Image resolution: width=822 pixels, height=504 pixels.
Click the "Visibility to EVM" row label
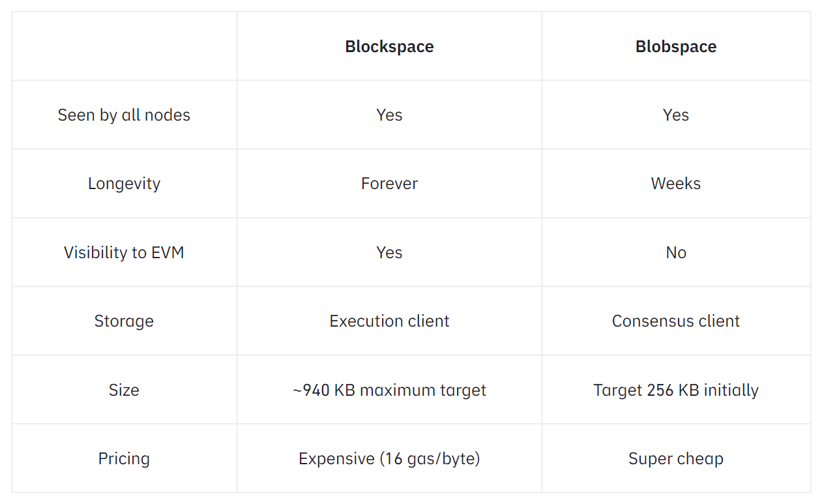(124, 253)
